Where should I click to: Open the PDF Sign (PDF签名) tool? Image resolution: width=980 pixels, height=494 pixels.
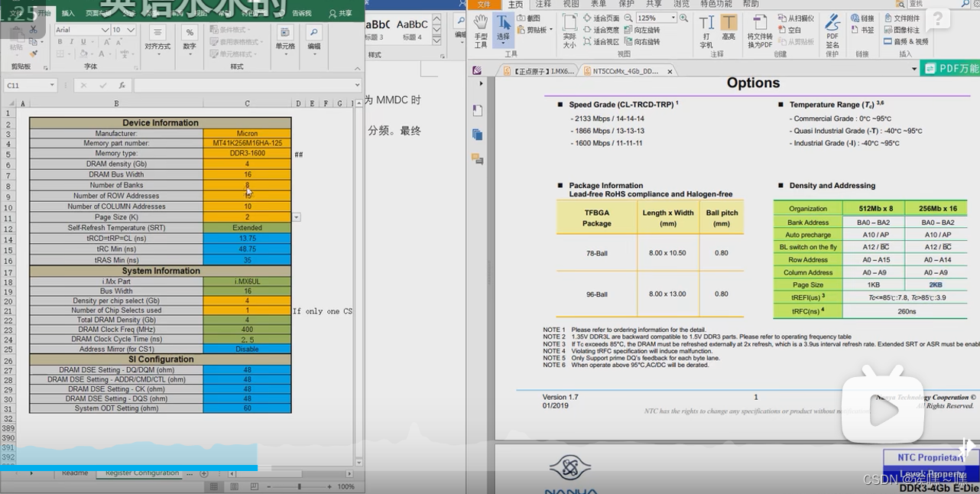tap(832, 31)
